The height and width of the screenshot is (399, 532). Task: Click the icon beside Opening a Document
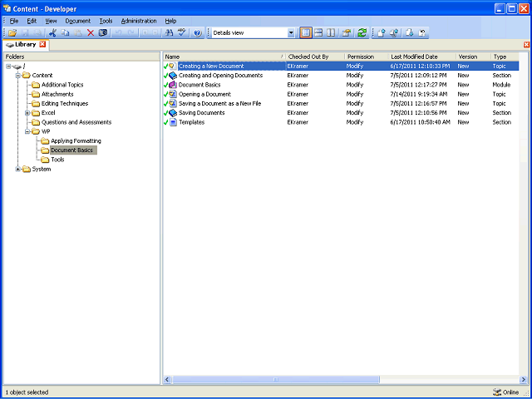tap(173, 94)
